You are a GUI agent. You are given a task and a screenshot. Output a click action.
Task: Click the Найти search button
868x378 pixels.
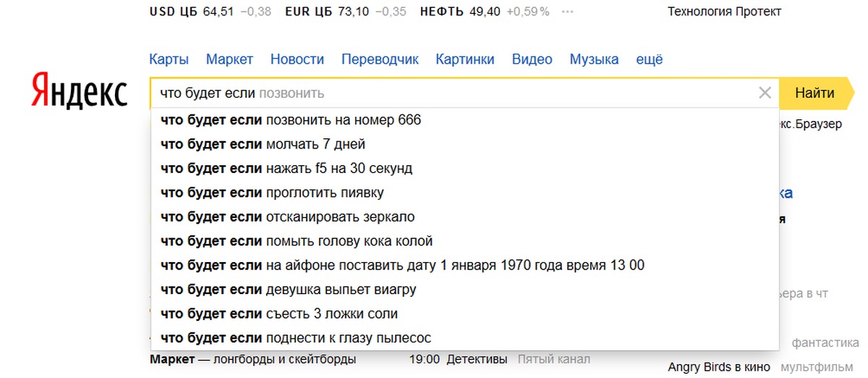click(x=817, y=93)
